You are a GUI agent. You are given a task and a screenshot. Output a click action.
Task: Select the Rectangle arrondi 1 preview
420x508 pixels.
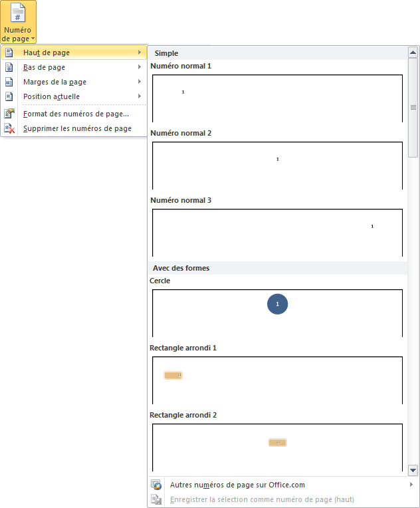(277, 380)
